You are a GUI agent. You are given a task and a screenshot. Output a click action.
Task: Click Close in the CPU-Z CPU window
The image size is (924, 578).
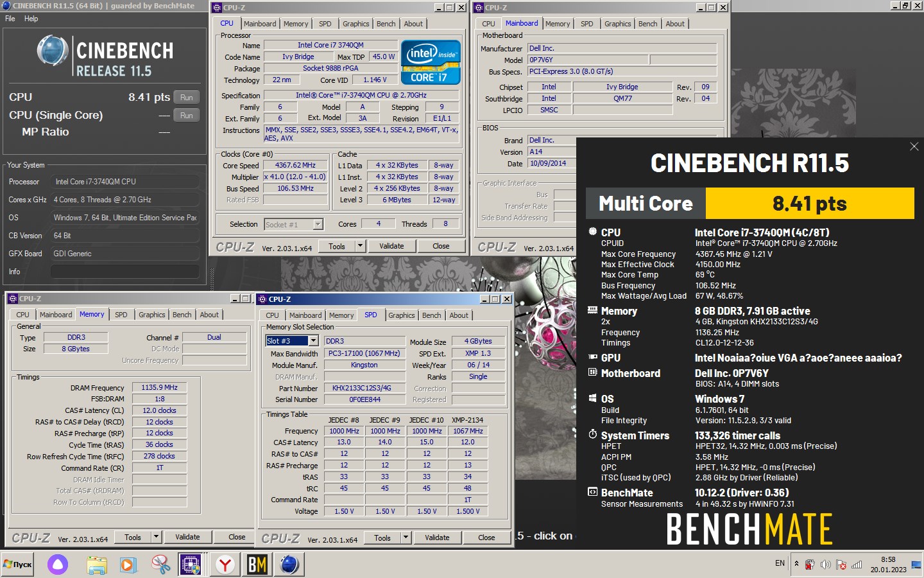coord(441,246)
